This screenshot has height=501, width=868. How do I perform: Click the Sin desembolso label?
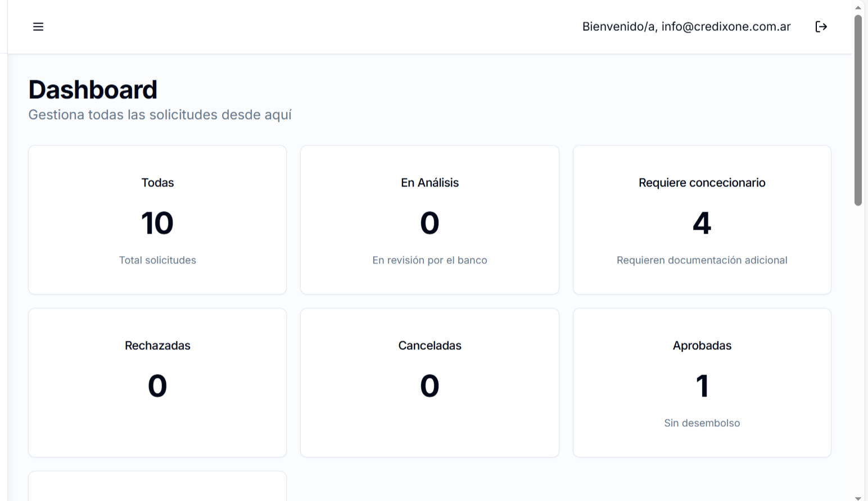point(702,423)
